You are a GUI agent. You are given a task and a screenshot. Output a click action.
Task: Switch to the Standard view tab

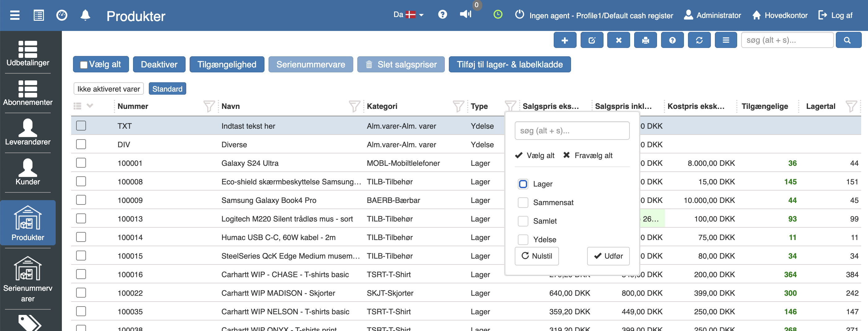tap(167, 89)
